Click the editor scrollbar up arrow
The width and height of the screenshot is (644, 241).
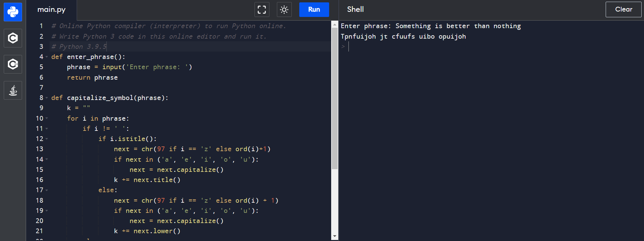335,25
